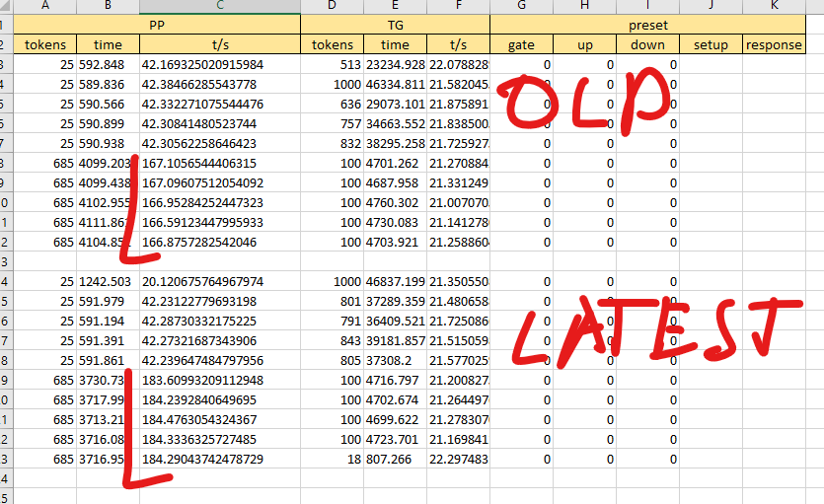This screenshot has height=504, width=824.
Task: Select cell with value 42.33227107554​4476
Action: tap(220, 104)
